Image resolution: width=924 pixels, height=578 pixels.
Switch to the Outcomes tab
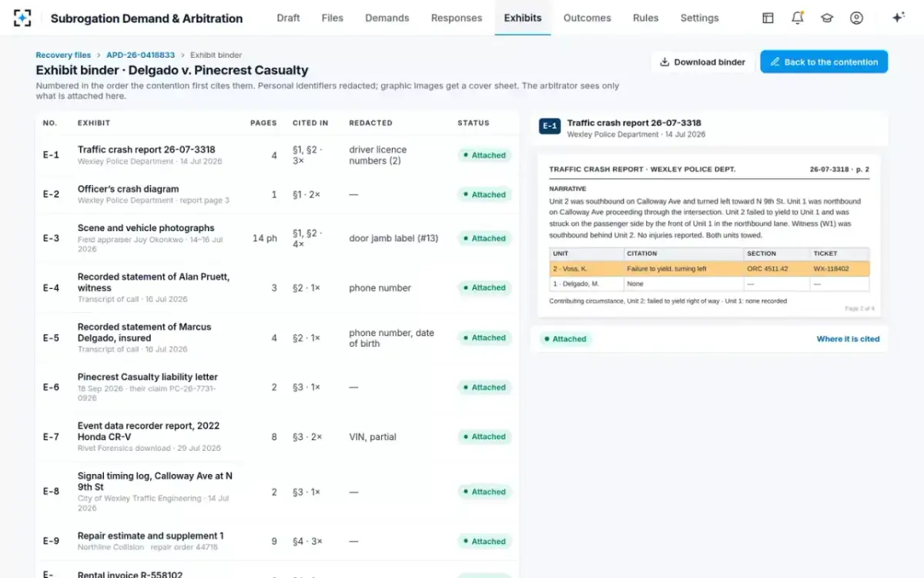point(587,18)
